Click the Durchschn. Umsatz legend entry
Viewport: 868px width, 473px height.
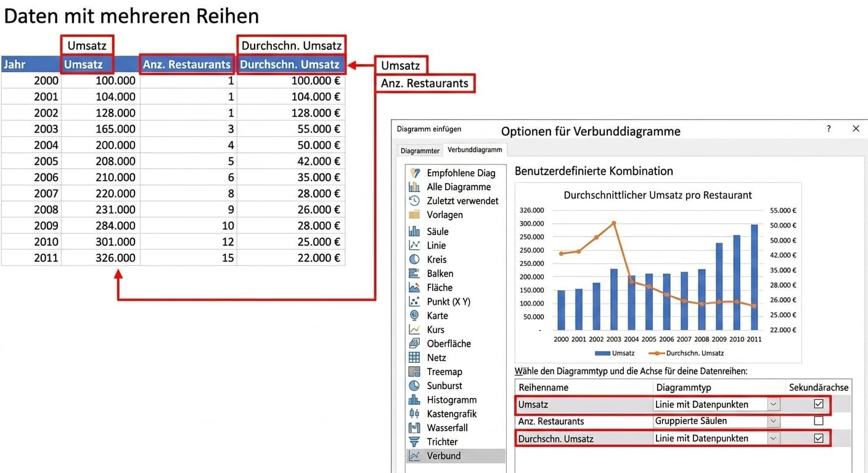[x=687, y=353]
